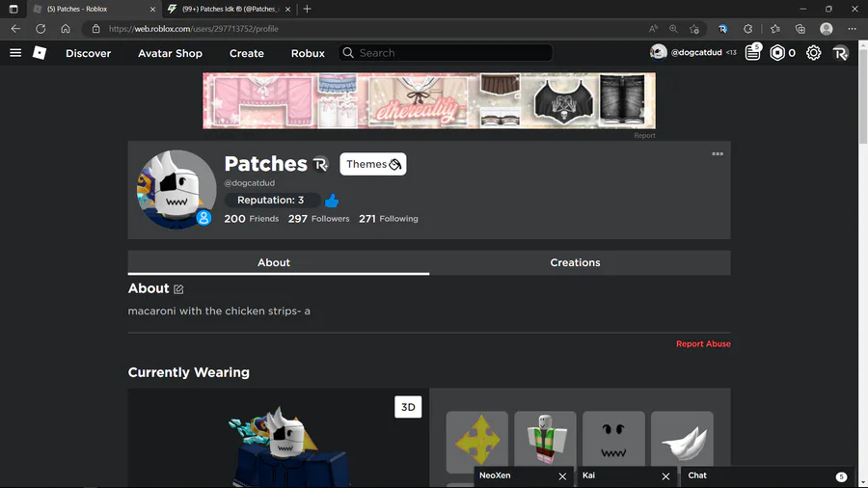This screenshot has width=868, height=488.
Task: Open browser settings and more menu
Action: coord(852,29)
